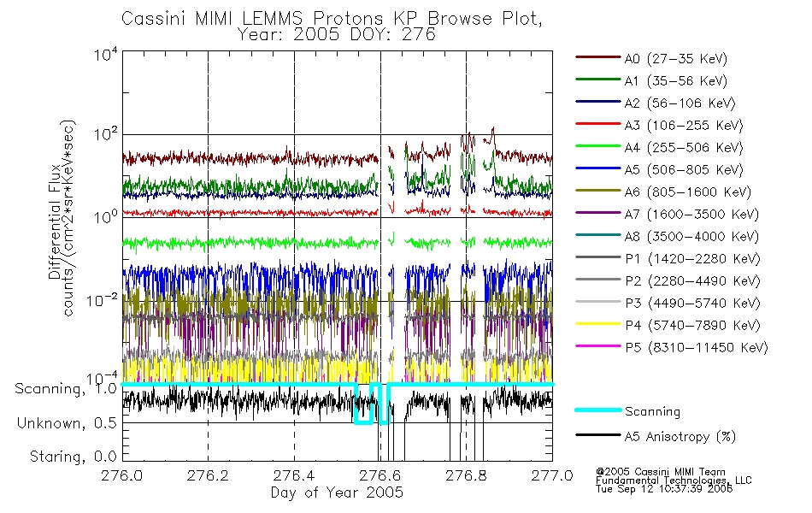Viewport: 812px width, 513px height.
Task: Click the Staring, 0.0 axis label
Action: 73,457
